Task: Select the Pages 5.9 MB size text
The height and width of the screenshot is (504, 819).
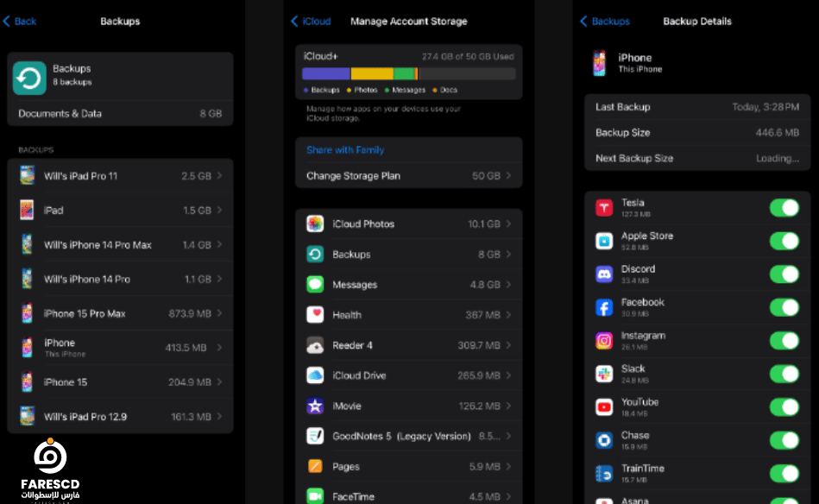Action: (x=485, y=466)
